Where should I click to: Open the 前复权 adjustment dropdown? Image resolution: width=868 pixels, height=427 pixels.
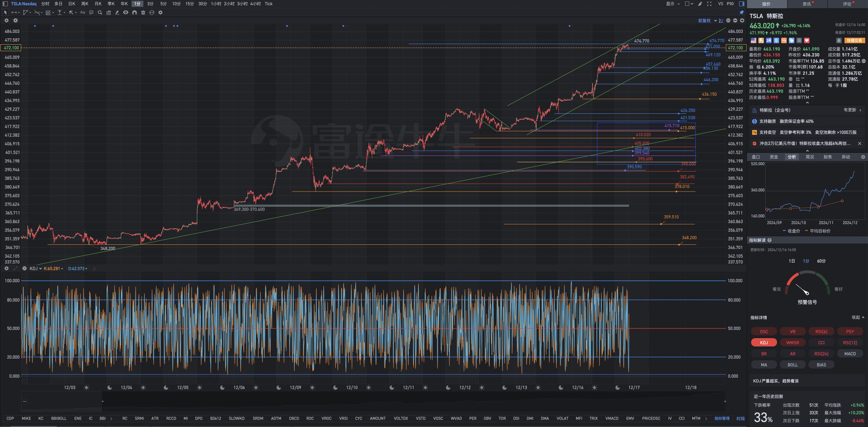[x=707, y=21]
